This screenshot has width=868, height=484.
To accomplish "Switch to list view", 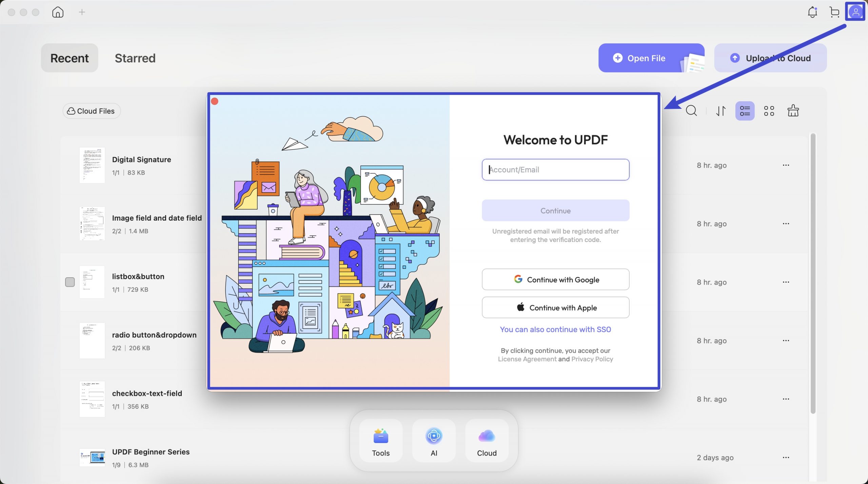I will point(745,110).
